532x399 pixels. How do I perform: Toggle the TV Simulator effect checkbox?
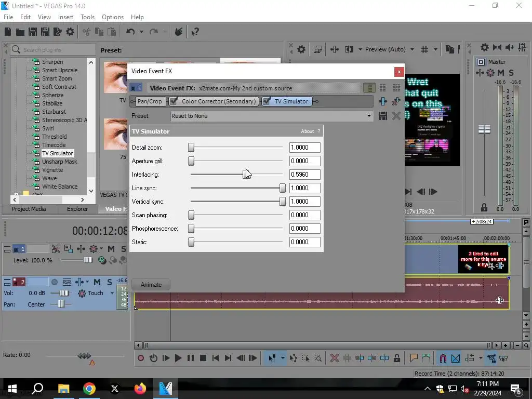tap(267, 101)
